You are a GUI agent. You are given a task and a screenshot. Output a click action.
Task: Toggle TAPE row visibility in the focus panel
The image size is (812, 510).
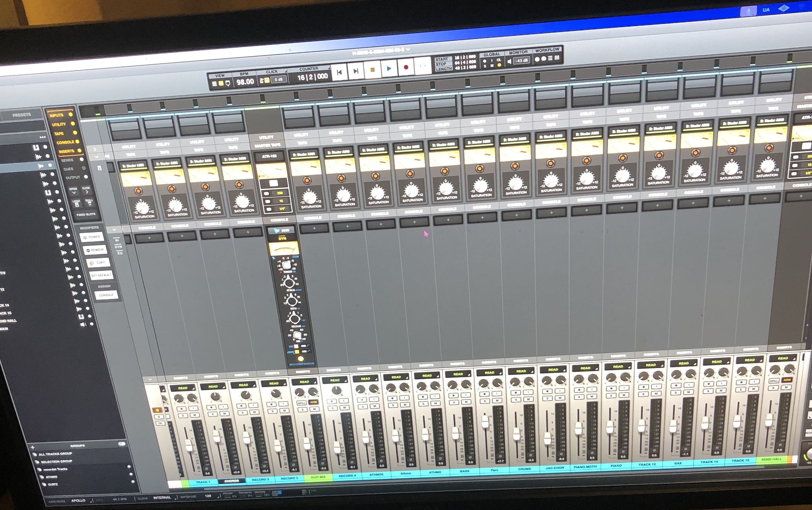pyautogui.click(x=65, y=133)
